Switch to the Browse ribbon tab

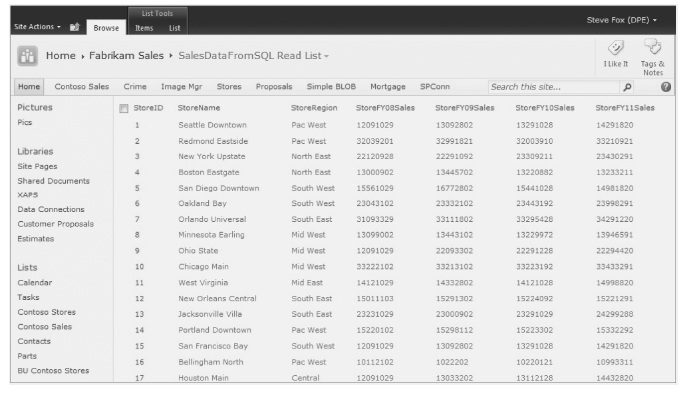[106, 28]
